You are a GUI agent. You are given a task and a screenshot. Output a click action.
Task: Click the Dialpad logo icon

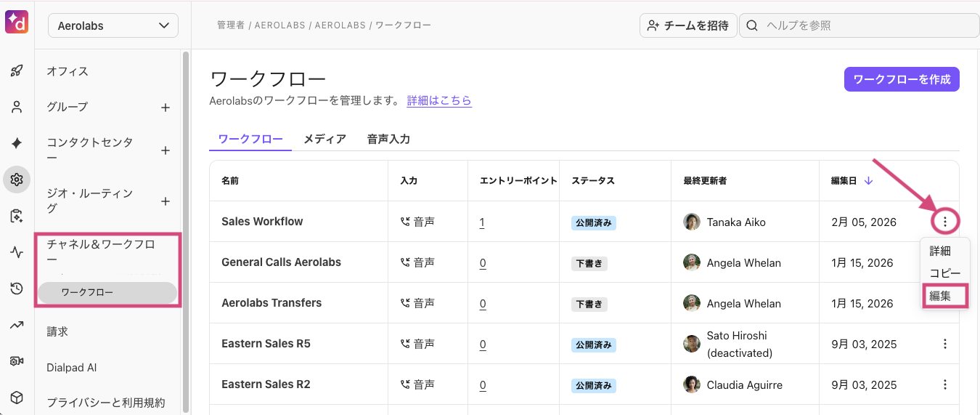pyautogui.click(x=16, y=23)
